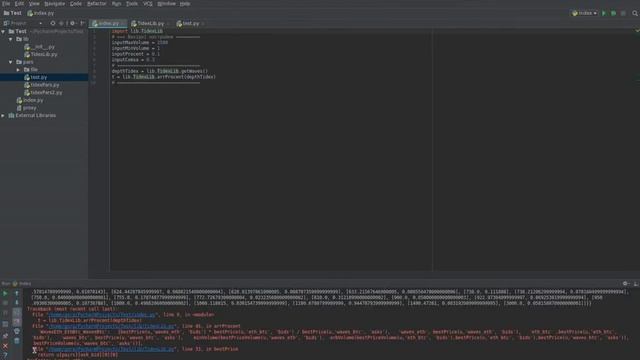
Task: Click the index.py breadcrumb in navigation bar
Action: 41,13
